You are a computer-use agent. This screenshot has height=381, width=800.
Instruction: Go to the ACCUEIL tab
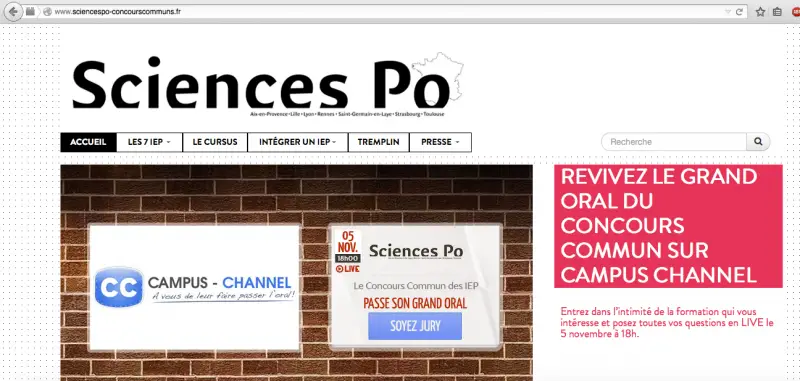click(x=88, y=142)
